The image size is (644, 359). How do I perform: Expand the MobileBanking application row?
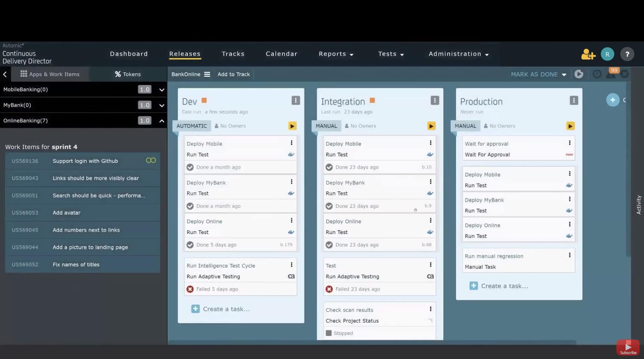[162, 90]
